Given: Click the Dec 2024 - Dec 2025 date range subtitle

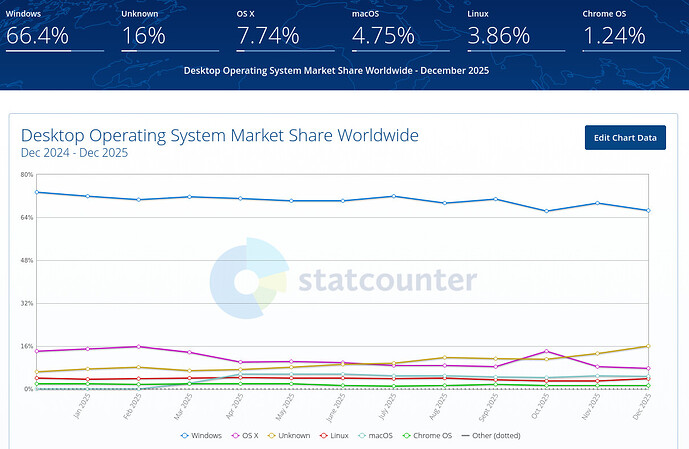Looking at the screenshot, I should 74,153.
